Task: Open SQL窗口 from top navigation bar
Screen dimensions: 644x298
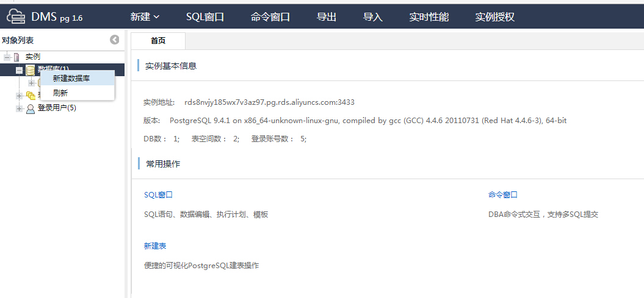Action: click(x=205, y=17)
